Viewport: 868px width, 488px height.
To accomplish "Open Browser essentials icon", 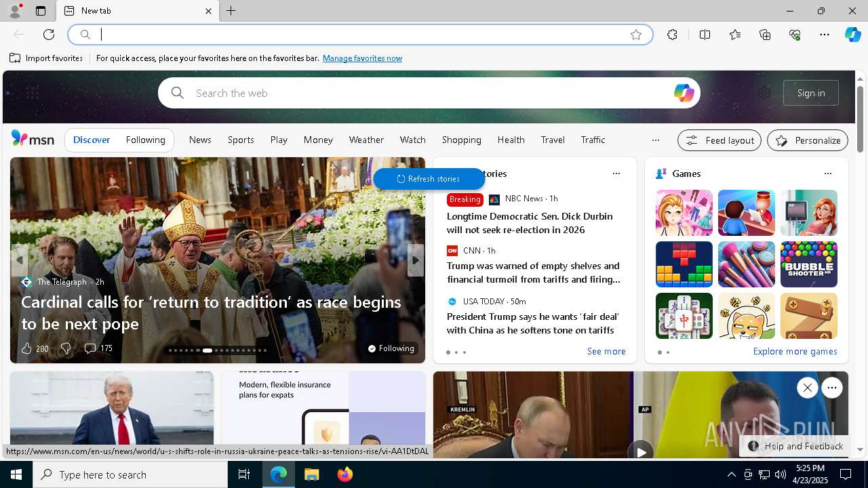I will coord(795,35).
